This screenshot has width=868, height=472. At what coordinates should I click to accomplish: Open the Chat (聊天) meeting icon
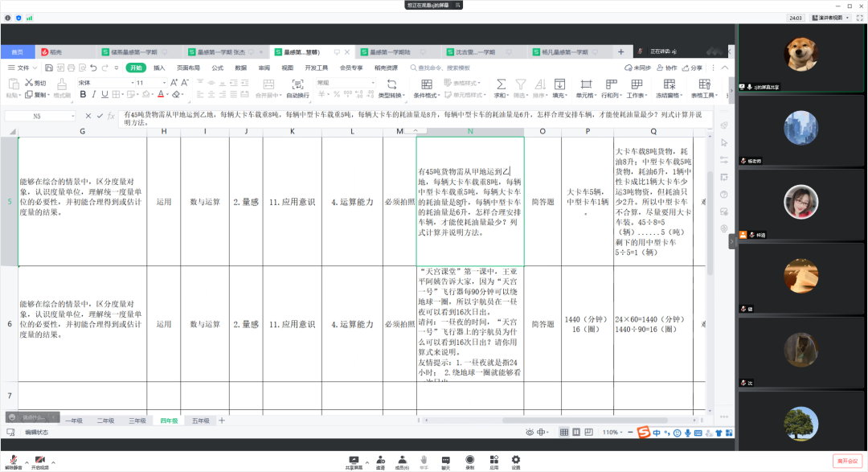coord(445,462)
